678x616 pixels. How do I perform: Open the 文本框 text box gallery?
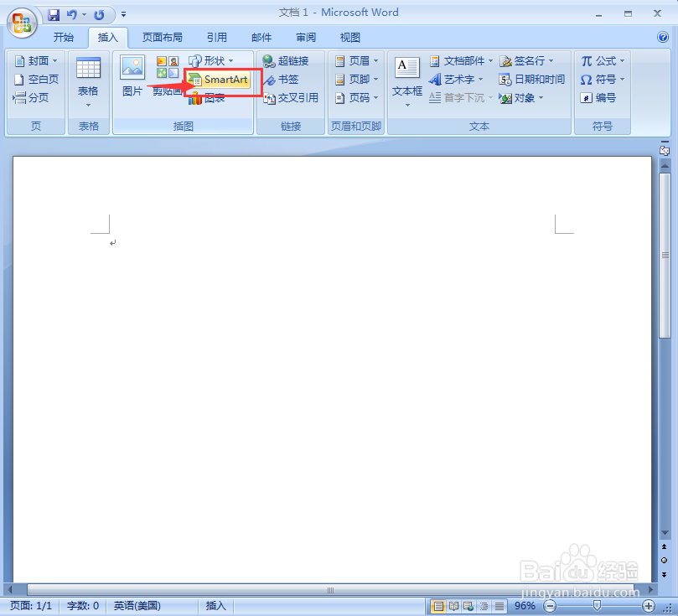point(407,82)
